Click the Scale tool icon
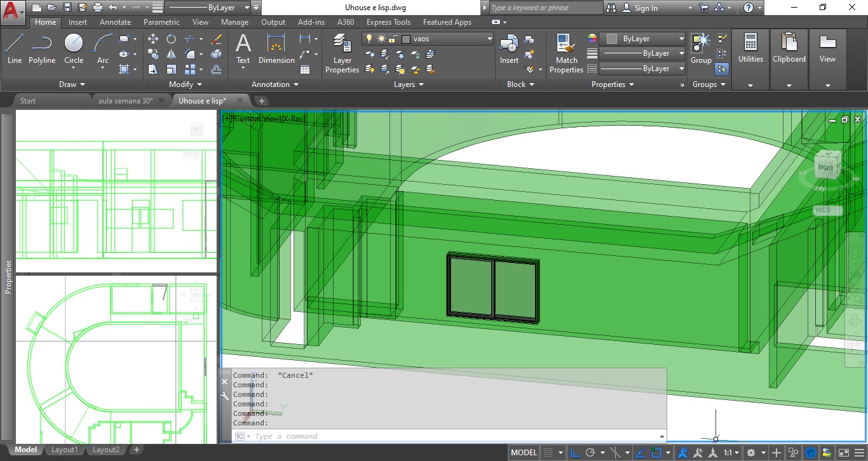The width and height of the screenshot is (868, 461). (x=172, y=69)
